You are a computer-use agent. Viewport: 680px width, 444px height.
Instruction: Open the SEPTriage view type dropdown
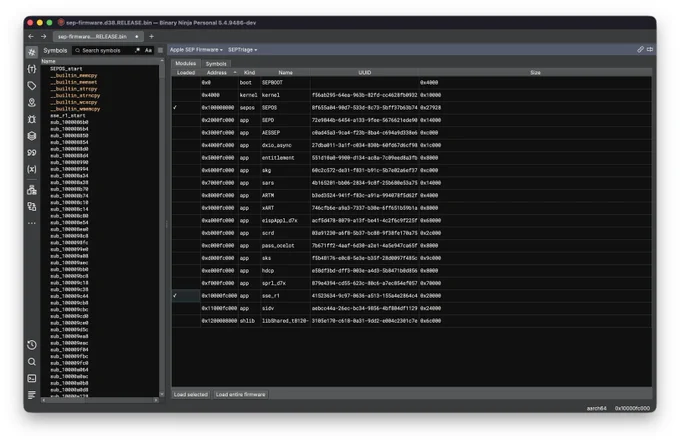click(242, 50)
